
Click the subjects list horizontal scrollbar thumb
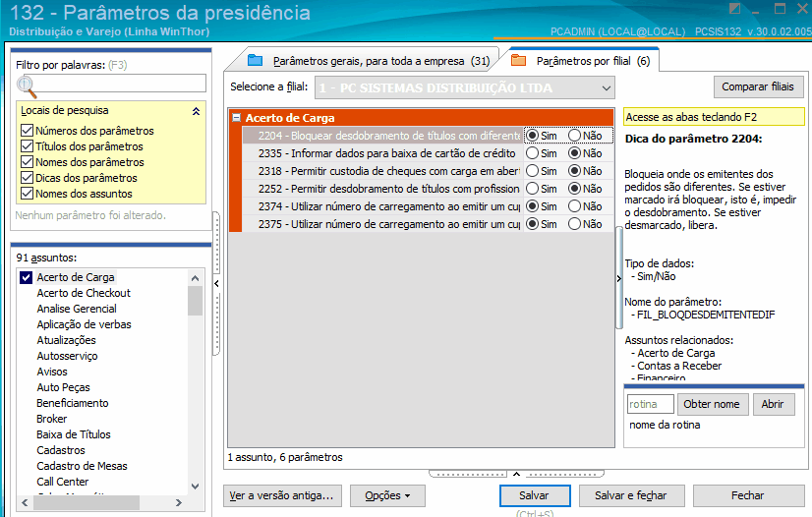pos(87,502)
